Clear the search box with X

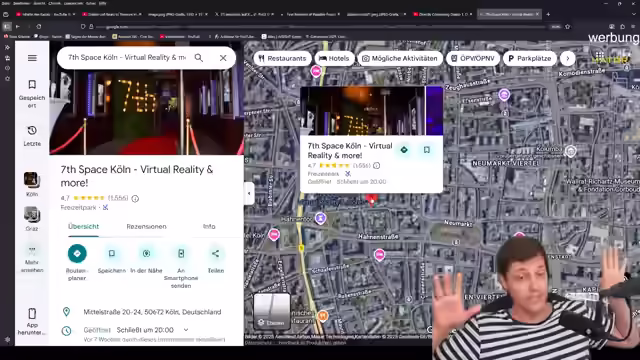tap(223, 58)
